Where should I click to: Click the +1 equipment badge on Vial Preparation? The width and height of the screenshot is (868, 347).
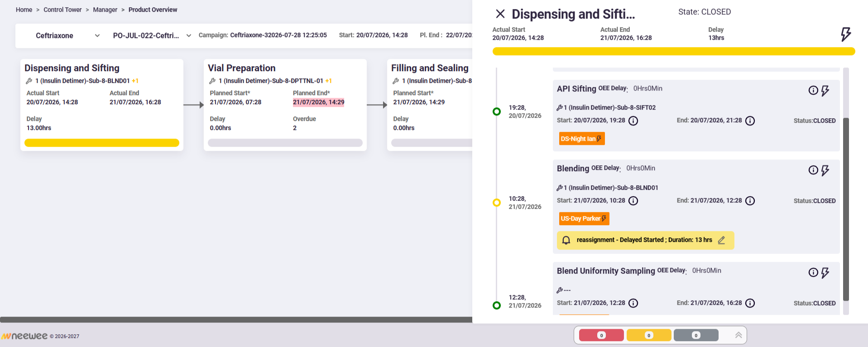329,81
